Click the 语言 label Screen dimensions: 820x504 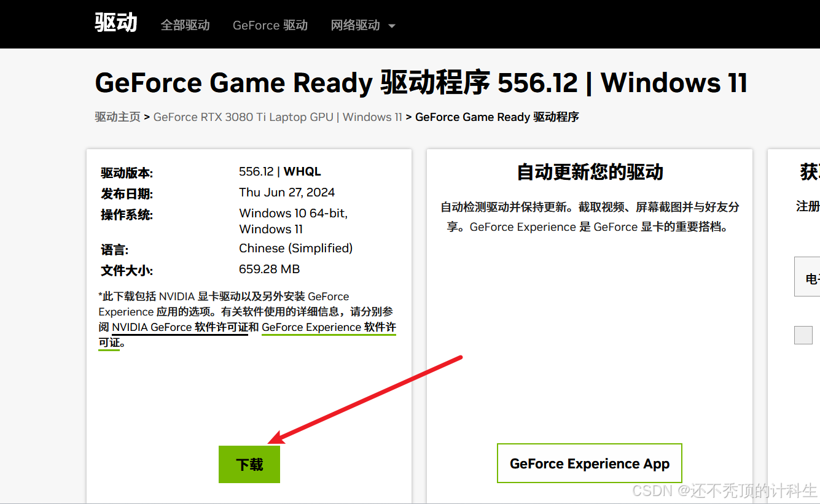pos(115,250)
